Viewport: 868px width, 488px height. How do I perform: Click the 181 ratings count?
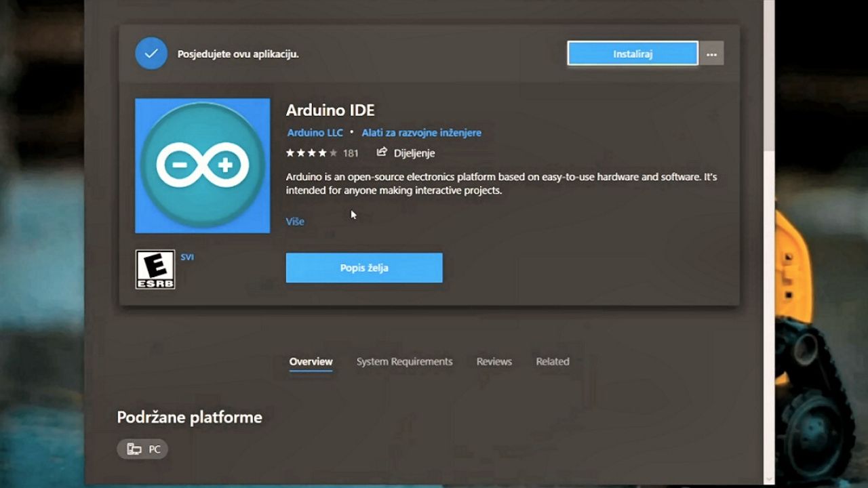(351, 153)
